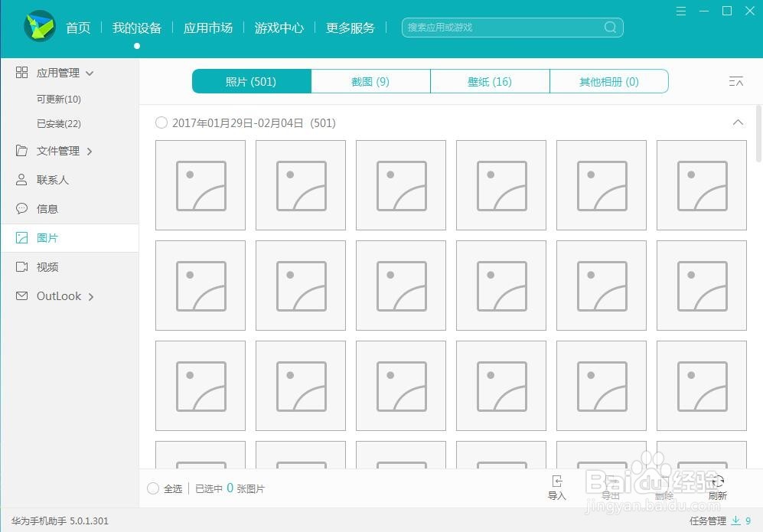Switch to the 截图 (9) tab

pyautogui.click(x=371, y=81)
